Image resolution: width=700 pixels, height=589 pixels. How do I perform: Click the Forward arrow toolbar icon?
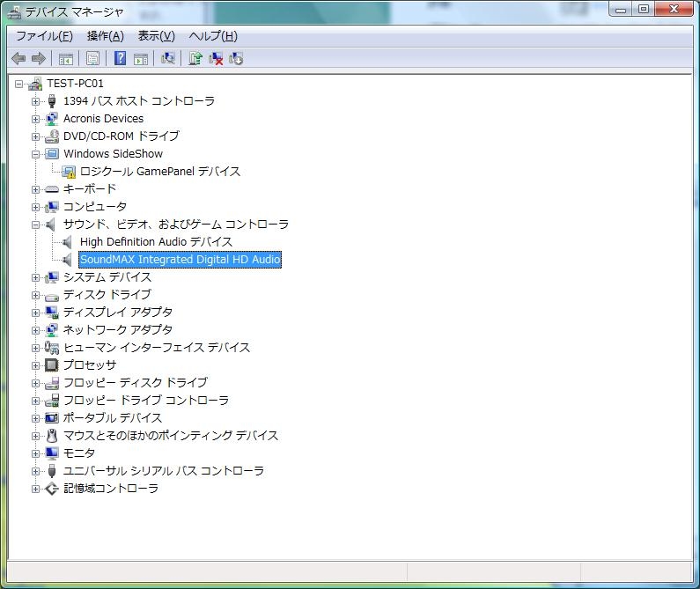pyautogui.click(x=39, y=58)
